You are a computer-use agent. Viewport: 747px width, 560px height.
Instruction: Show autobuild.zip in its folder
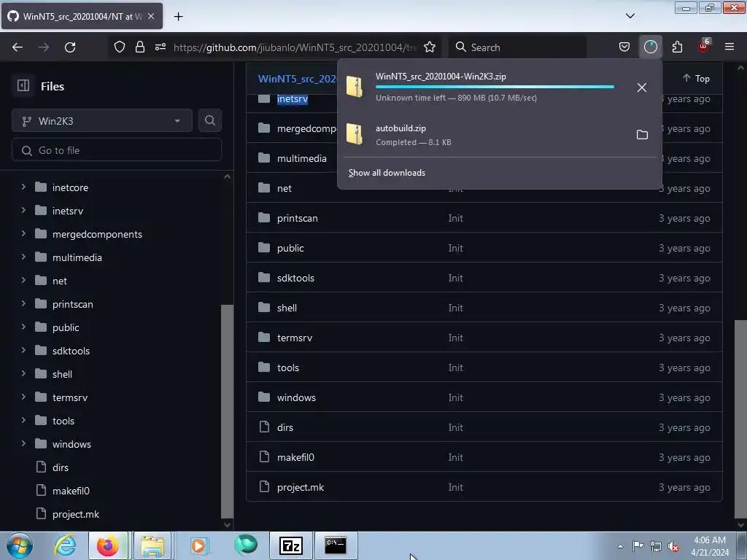(x=642, y=135)
